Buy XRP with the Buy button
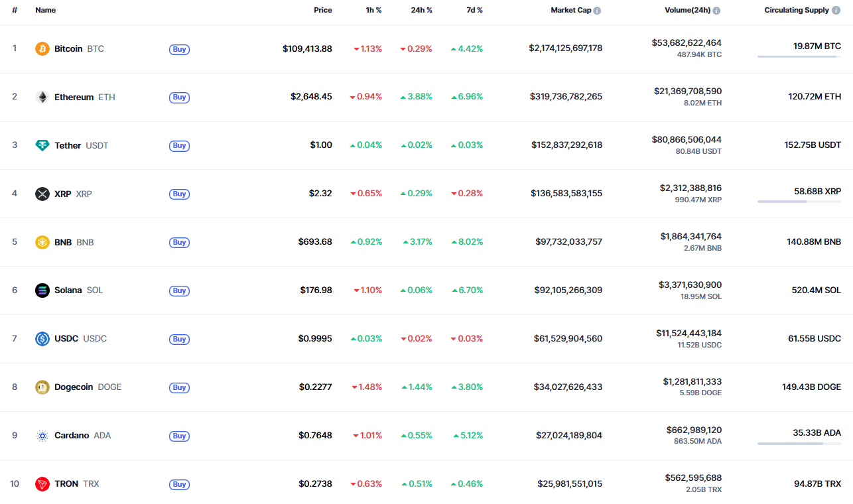The height and width of the screenshot is (504, 853). tap(179, 194)
